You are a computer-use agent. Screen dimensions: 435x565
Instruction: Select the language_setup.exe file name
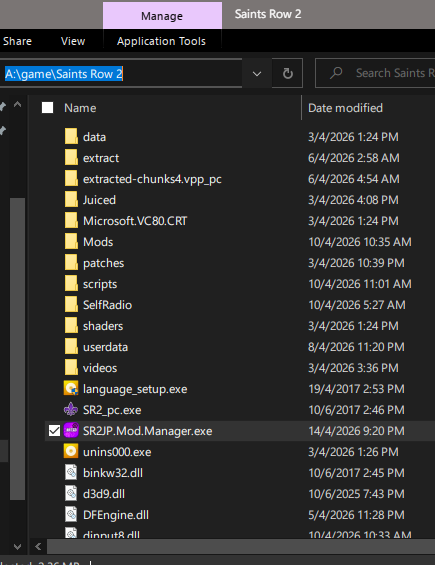tap(135, 389)
